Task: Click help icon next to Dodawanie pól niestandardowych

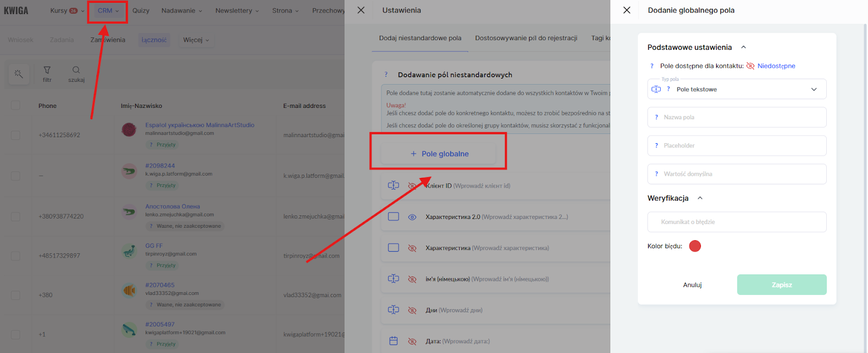Action: coord(386,75)
